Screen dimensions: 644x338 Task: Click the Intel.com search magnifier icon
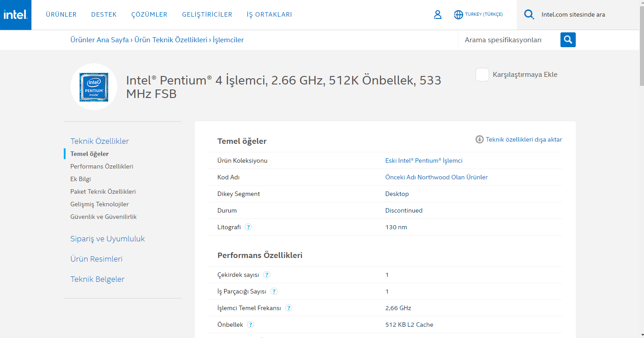click(529, 15)
